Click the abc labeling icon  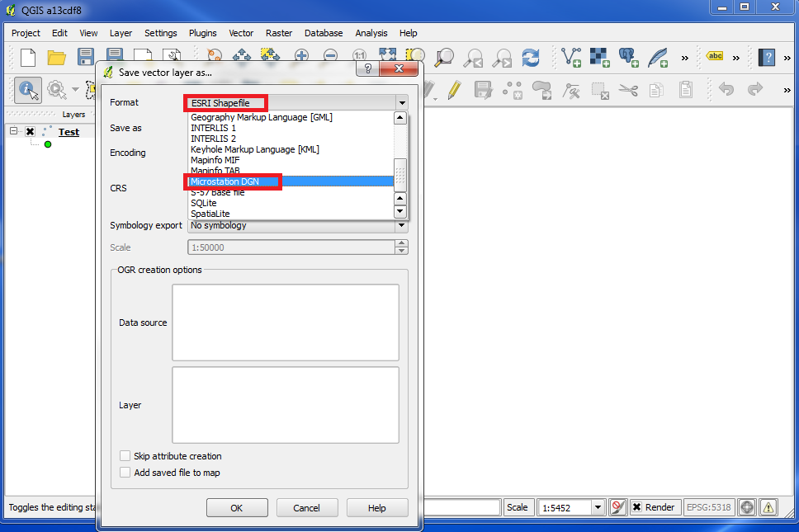click(715, 56)
